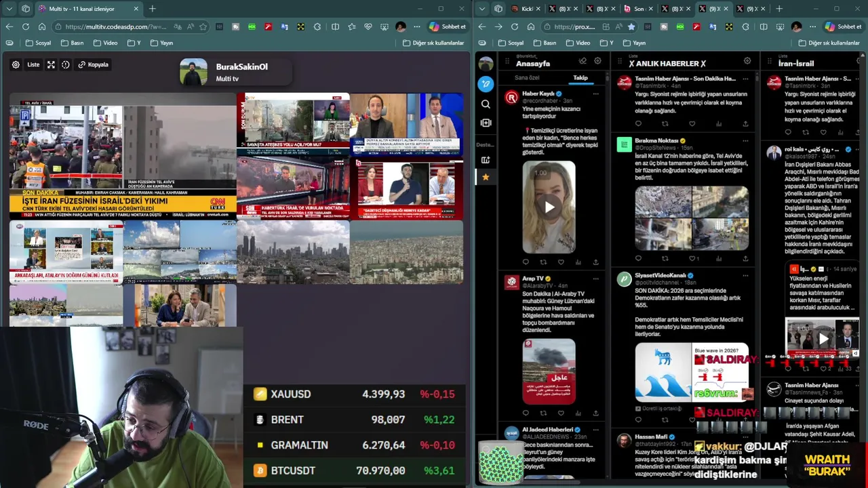Open ANLIK HABERLER column settings
The width and height of the screenshot is (868, 488).
747,61
